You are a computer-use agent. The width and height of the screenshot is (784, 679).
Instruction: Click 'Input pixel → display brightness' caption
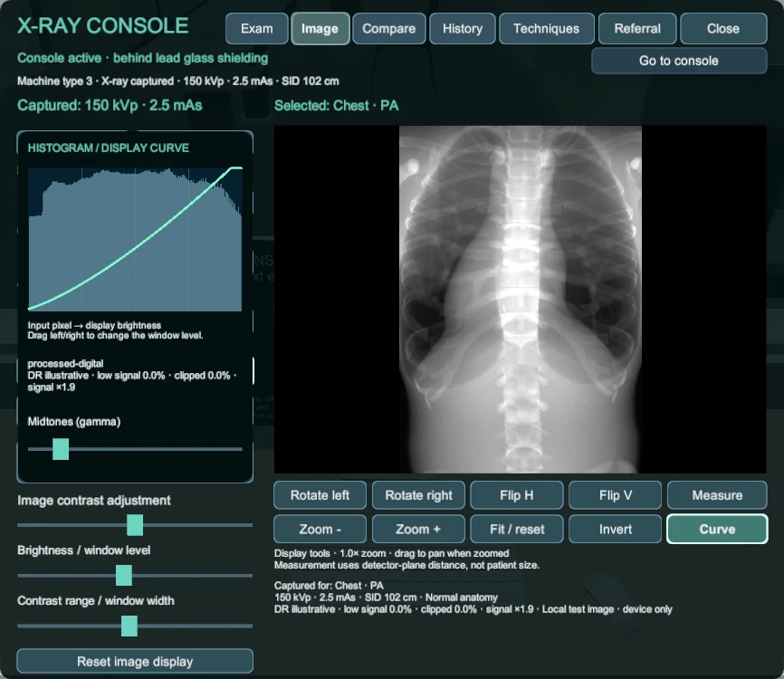(x=94, y=326)
